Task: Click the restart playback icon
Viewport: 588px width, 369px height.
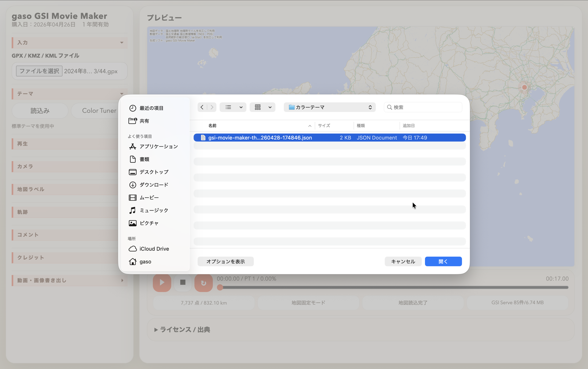Action: [x=203, y=283]
